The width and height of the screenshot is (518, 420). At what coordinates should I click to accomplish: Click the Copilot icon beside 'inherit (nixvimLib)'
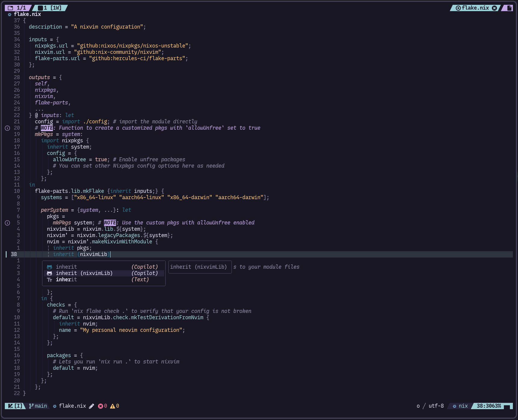pos(50,273)
